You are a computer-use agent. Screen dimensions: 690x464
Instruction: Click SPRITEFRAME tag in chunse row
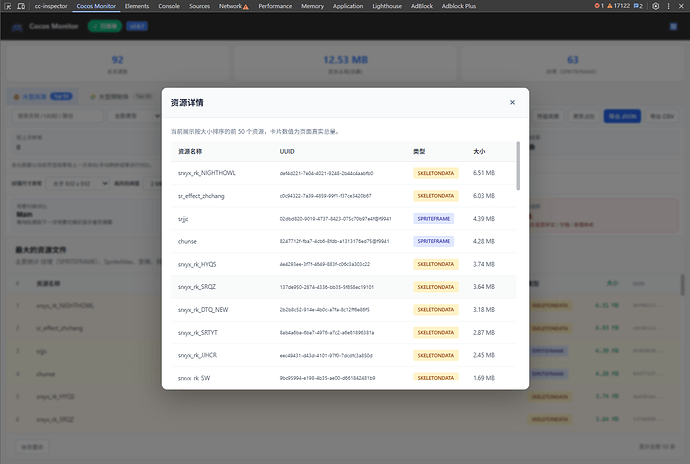(433, 241)
